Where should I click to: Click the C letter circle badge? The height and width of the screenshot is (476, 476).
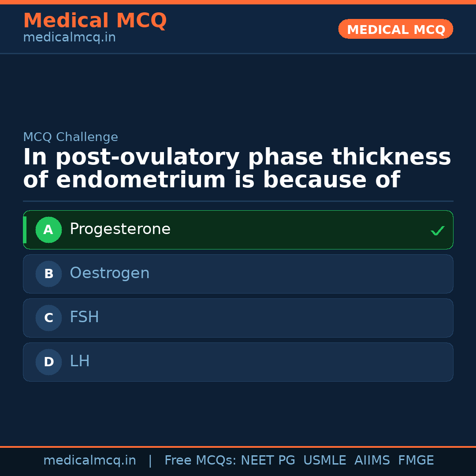click(x=48, y=318)
